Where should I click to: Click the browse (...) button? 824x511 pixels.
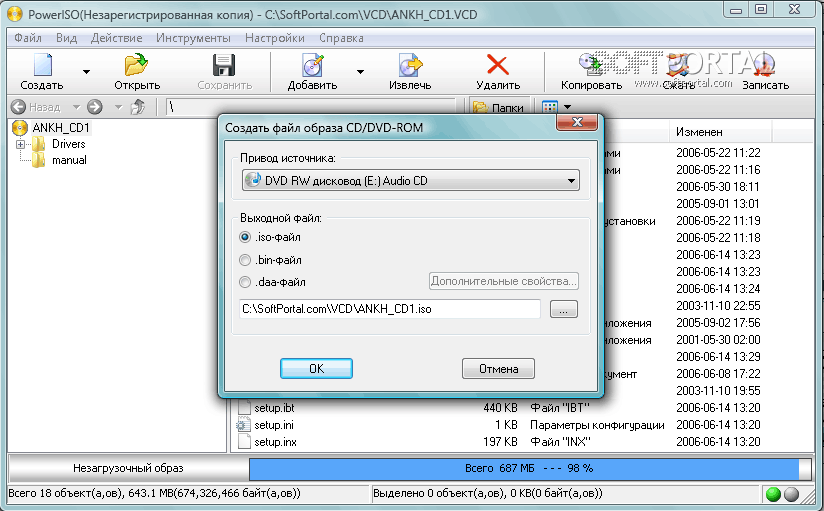[564, 309]
